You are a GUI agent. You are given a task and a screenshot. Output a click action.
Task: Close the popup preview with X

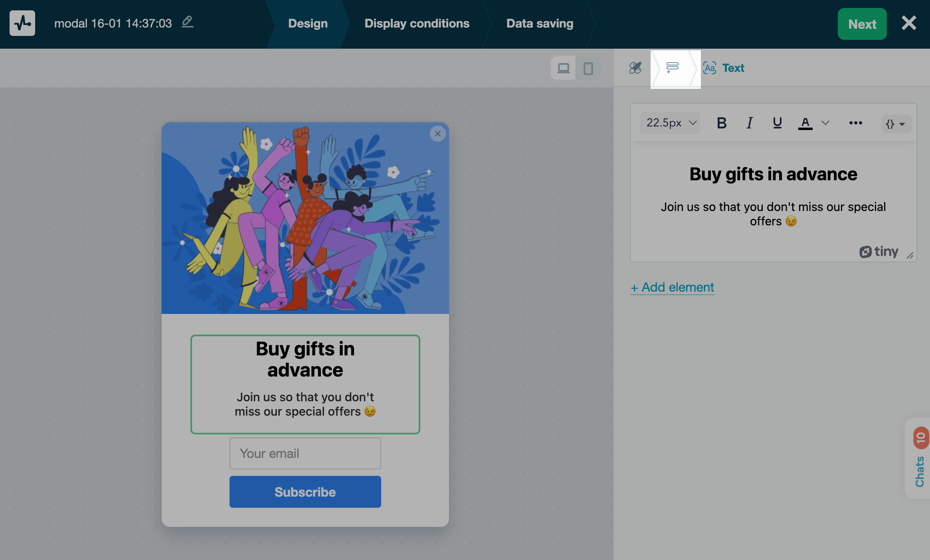pos(437,134)
